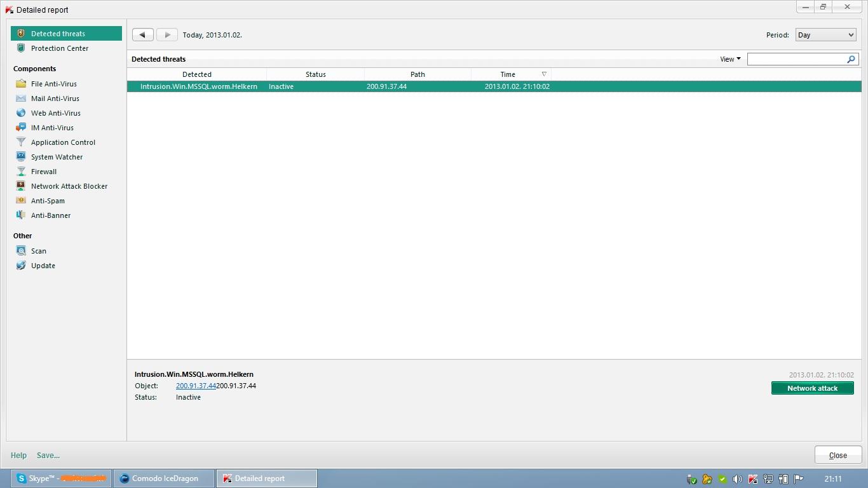
Task: Click path cell 200.91.37.44 in table
Action: click(386, 86)
